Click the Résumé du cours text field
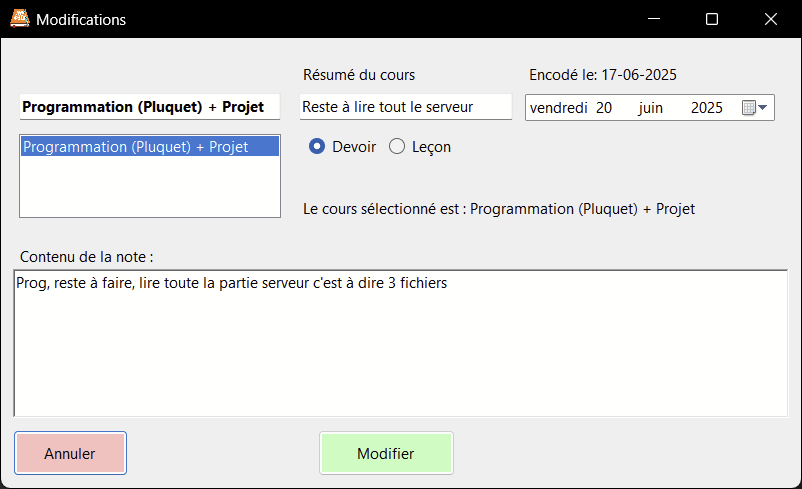The width and height of the screenshot is (802, 489). click(x=405, y=107)
